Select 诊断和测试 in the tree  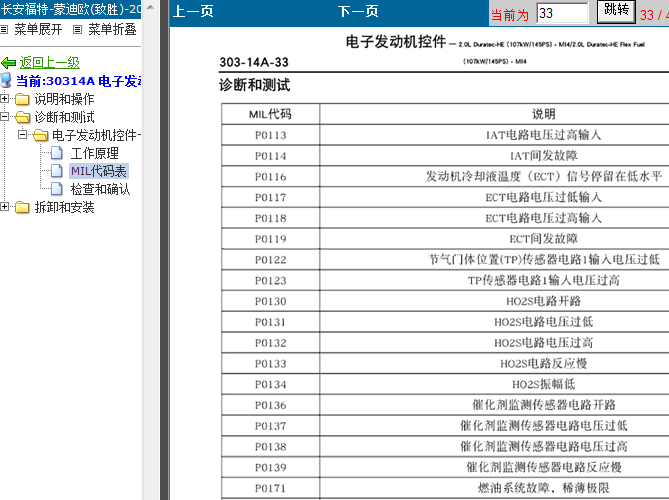64,117
